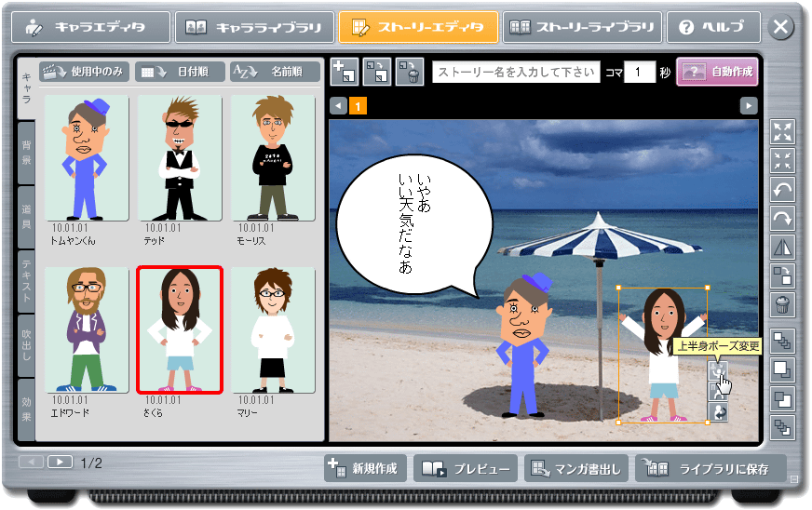This screenshot has width=812, height=510.
Task: Click the enlarge object arrows icon
Action: point(782,132)
